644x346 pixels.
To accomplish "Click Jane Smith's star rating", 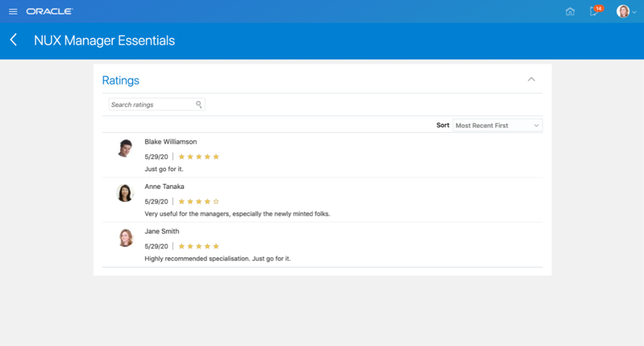I will [199, 246].
